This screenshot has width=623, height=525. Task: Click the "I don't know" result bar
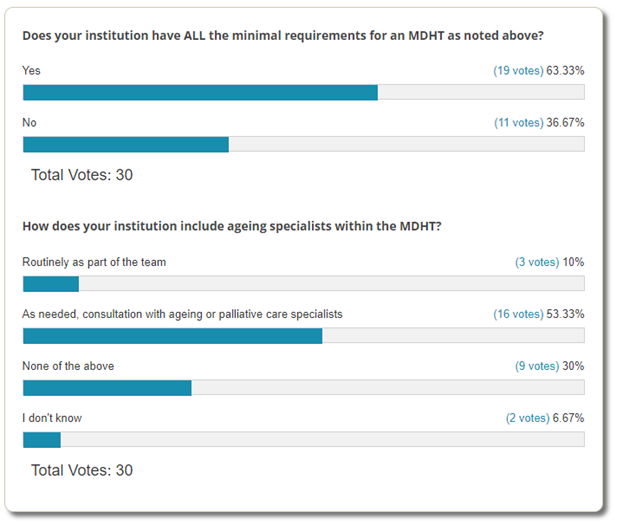point(303,440)
